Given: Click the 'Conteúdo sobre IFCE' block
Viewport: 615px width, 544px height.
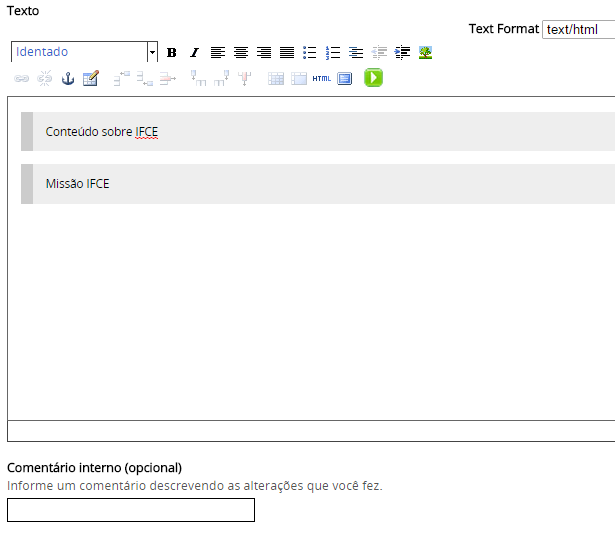Looking at the screenshot, I should [318, 131].
